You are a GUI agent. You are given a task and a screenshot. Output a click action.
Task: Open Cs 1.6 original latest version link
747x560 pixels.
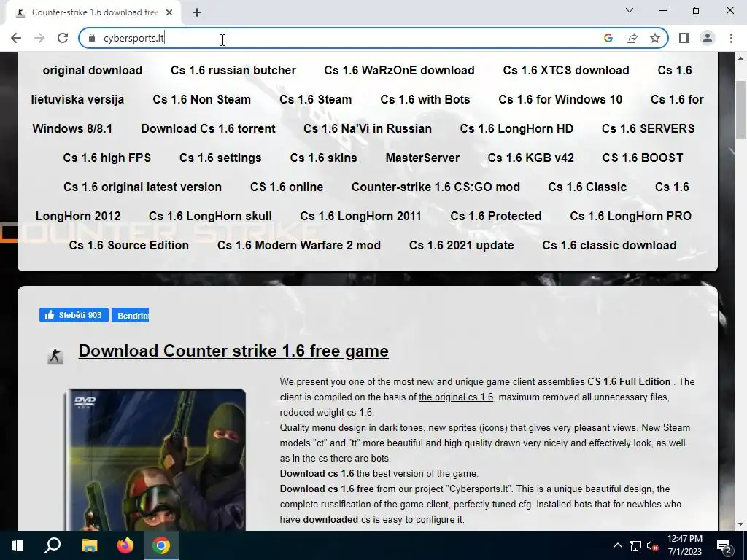pos(142,187)
